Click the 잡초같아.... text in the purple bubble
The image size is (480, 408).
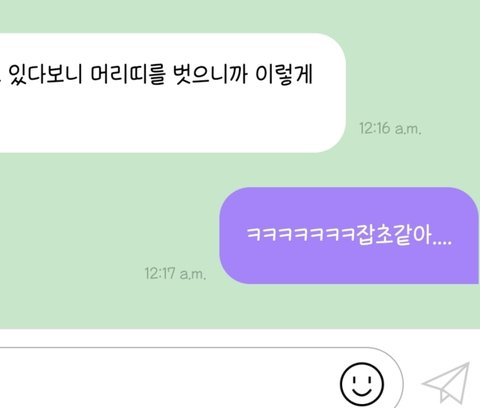pyautogui.click(x=404, y=235)
